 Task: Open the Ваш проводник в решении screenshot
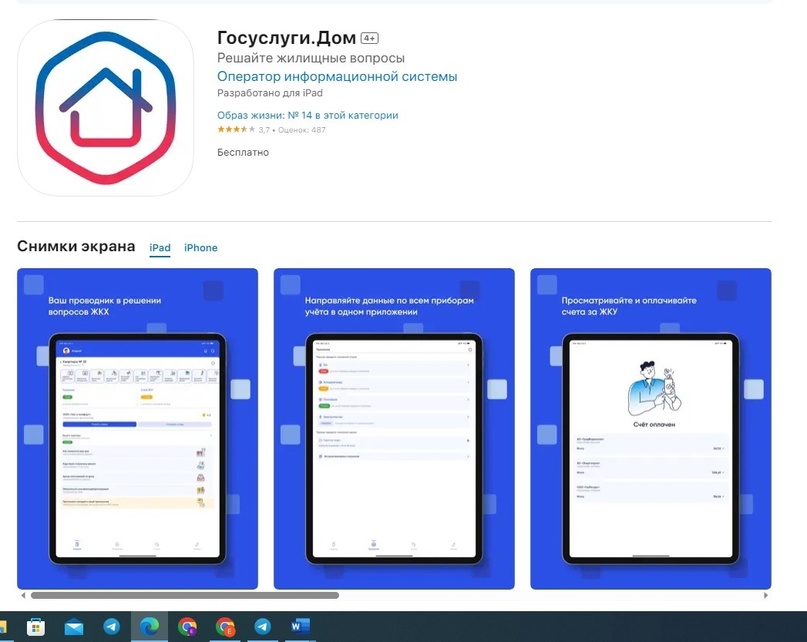[137, 429]
